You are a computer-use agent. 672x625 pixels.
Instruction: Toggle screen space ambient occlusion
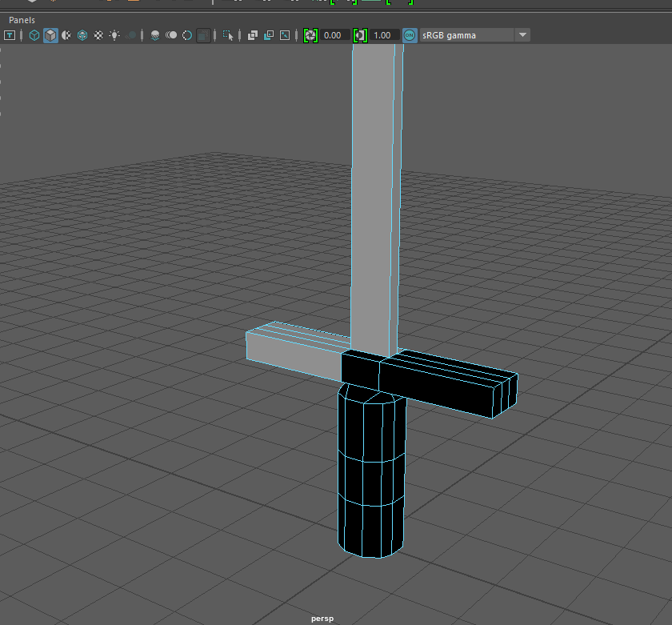coord(155,35)
